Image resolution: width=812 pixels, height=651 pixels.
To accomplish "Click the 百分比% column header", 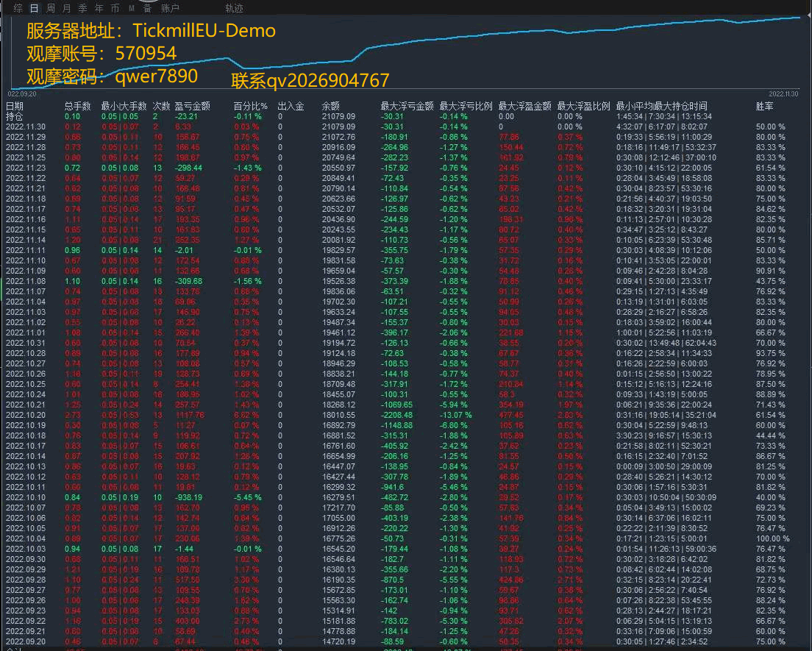I will coord(250,106).
